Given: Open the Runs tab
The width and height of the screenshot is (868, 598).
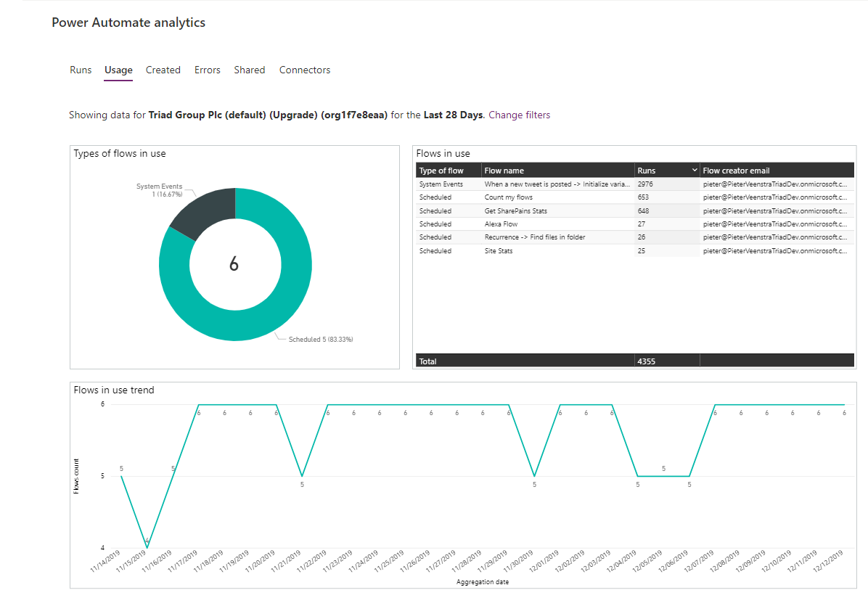Looking at the screenshot, I should pos(81,70).
